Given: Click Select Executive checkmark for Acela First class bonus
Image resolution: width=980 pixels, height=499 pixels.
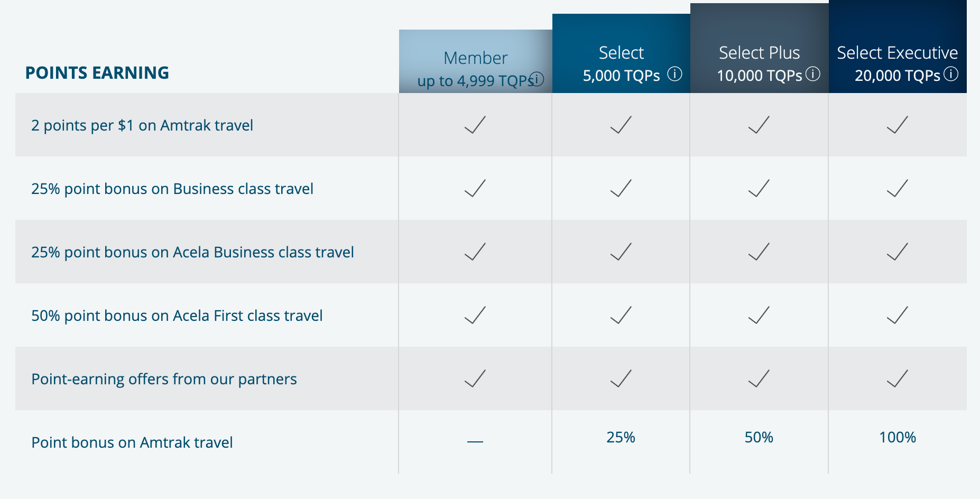Looking at the screenshot, I should pos(897,316).
